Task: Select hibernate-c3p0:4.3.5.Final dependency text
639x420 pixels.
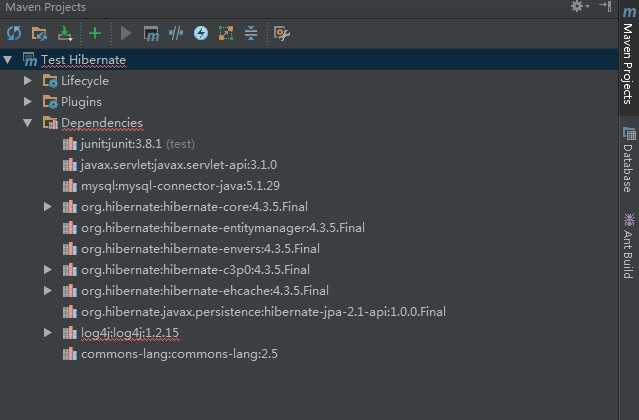Action: (x=195, y=270)
